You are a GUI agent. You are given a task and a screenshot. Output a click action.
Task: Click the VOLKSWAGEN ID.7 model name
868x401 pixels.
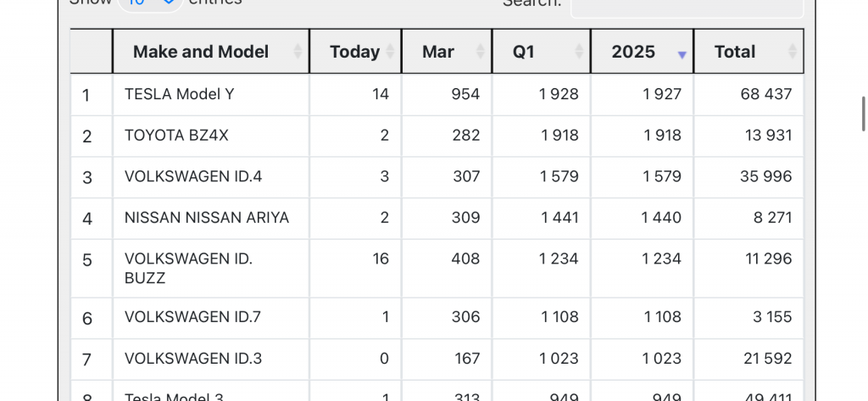pyautogui.click(x=192, y=317)
